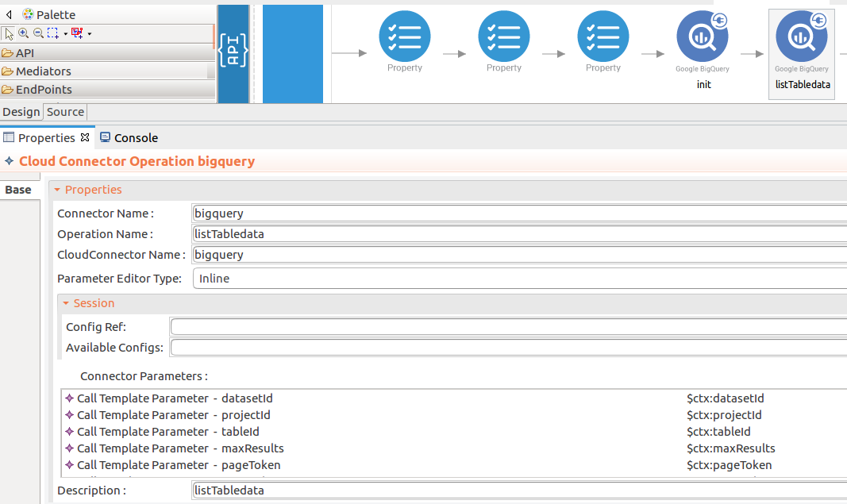Open dropdown next to red connection tool
Viewport: 847px width, 504px height.
(90, 34)
